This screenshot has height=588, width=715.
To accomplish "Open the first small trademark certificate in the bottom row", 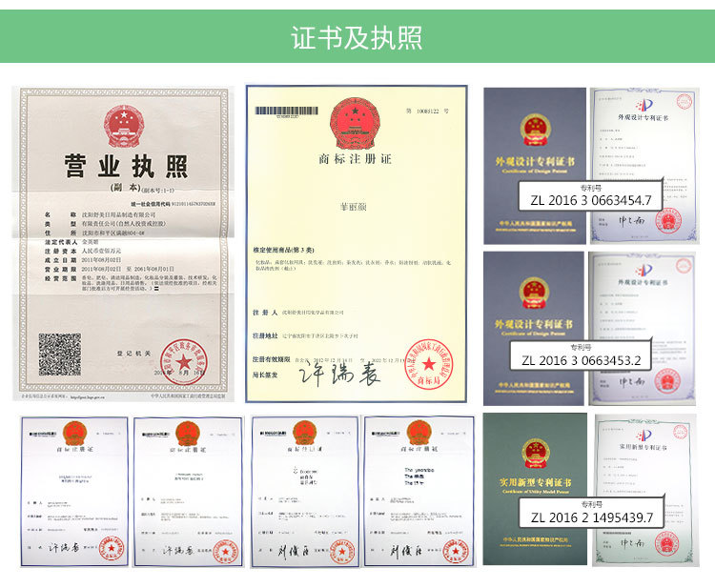I will (x=74, y=492).
